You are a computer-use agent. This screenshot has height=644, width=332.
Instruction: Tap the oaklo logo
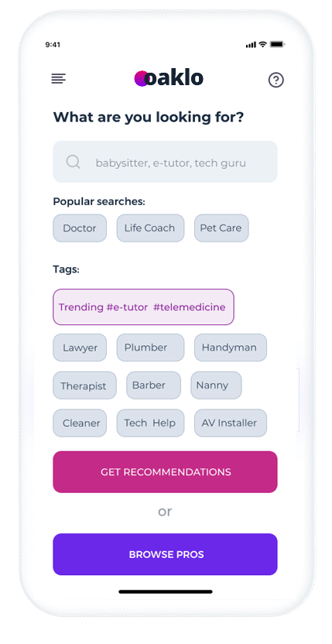[169, 78]
